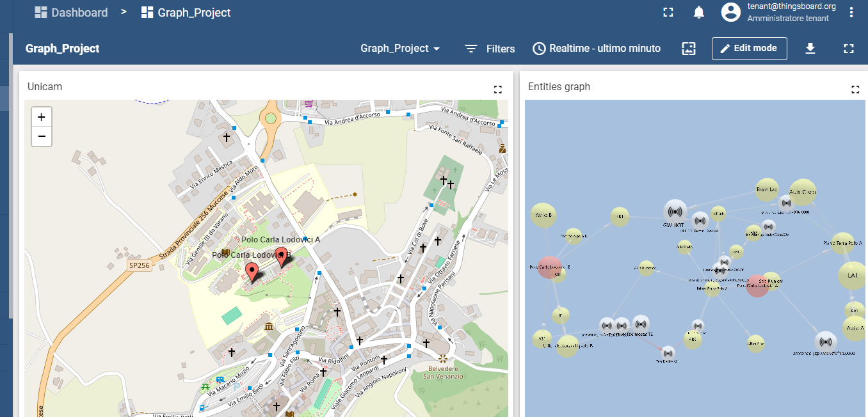The image size is (868, 417).
Task: Open the Graph_Project dashboard state dropdown
Action: coord(400,48)
